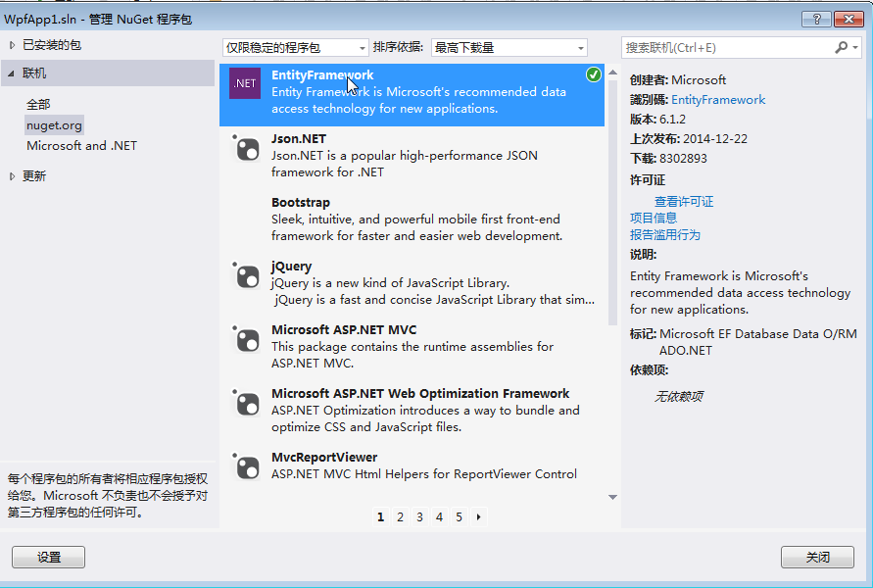The width and height of the screenshot is (873, 588).
Task: Go to page 3 of results
Action: (x=419, y=516)
